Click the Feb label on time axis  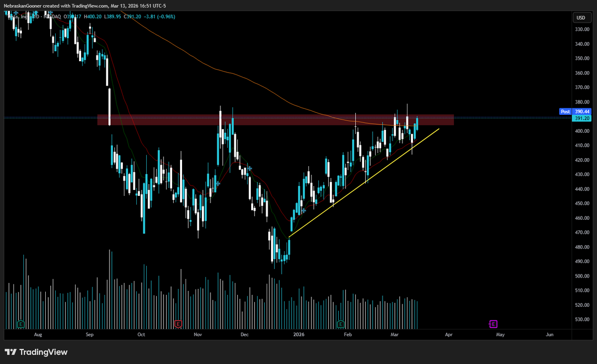coord(348,335)
